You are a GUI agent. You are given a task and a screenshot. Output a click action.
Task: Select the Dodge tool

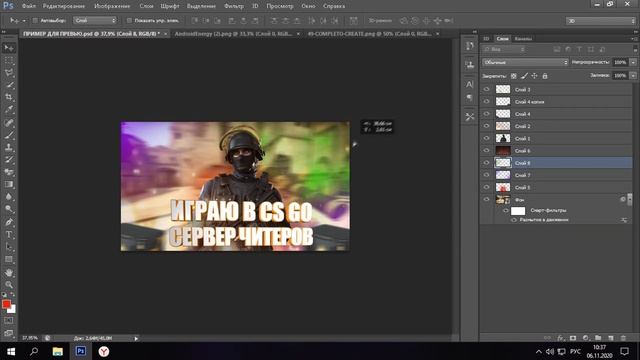pyautogui.click(x=9, y=209)
